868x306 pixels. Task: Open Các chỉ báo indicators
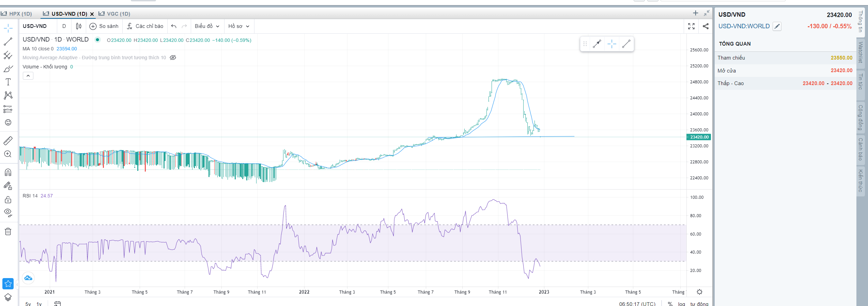click(145, 26)
